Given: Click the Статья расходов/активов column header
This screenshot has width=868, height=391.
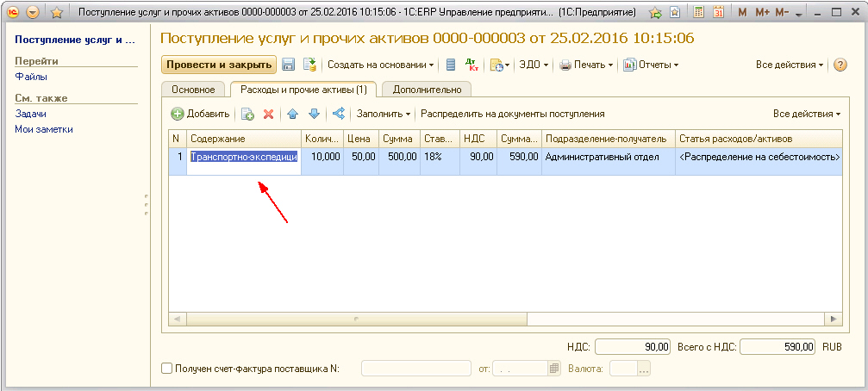Looking at the screenshot, I should [x=759, y=139].
